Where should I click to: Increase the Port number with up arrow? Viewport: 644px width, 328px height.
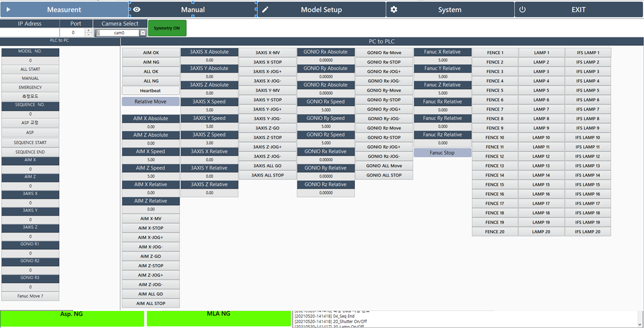pyautogui.click(x=88, y=31)
